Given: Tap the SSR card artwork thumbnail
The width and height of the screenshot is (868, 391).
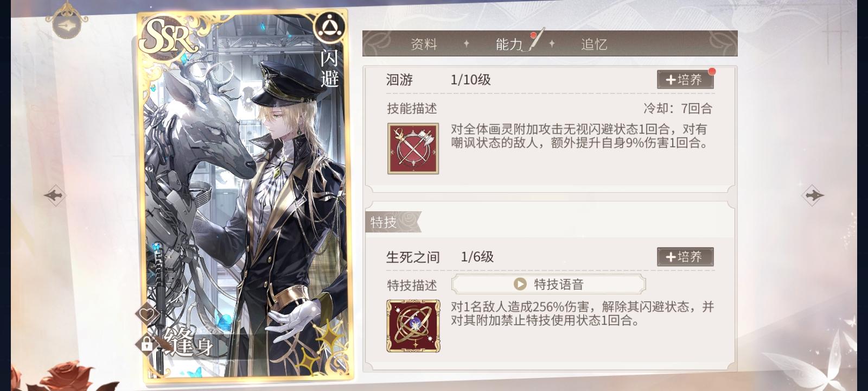Looking at the screenshot, I should point(245,197).
